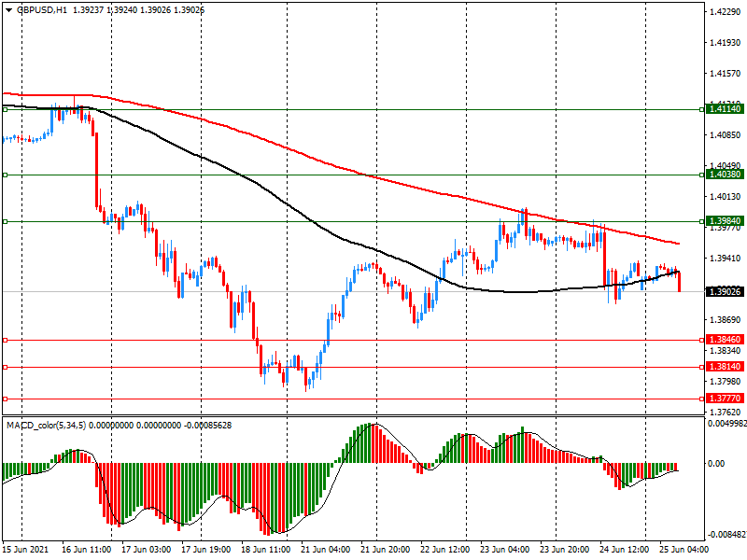Click the 1.38690 price axis label
Viewport: 747px width, 560px height.
coord(726,320)
